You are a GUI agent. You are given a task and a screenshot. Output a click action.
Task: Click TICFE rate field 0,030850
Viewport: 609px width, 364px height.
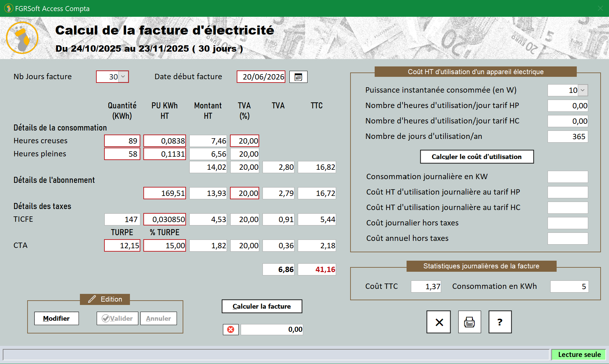click(165, 219)
